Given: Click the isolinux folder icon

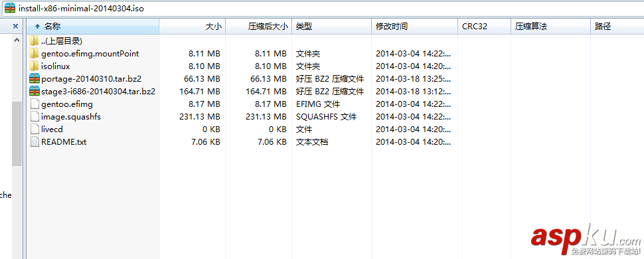Looking at the screenshot, I should point(34,66).
